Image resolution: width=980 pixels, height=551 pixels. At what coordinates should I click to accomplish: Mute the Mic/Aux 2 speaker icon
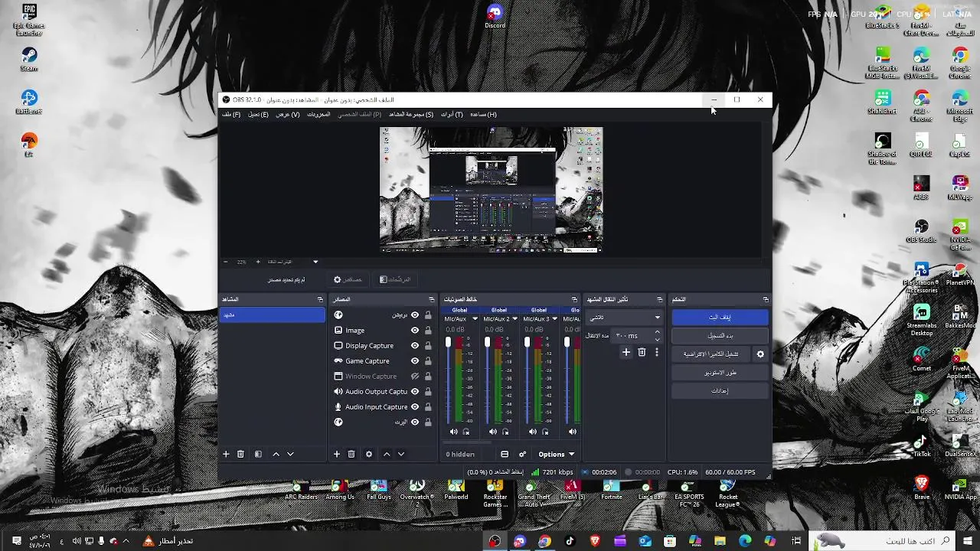[493, 432]
